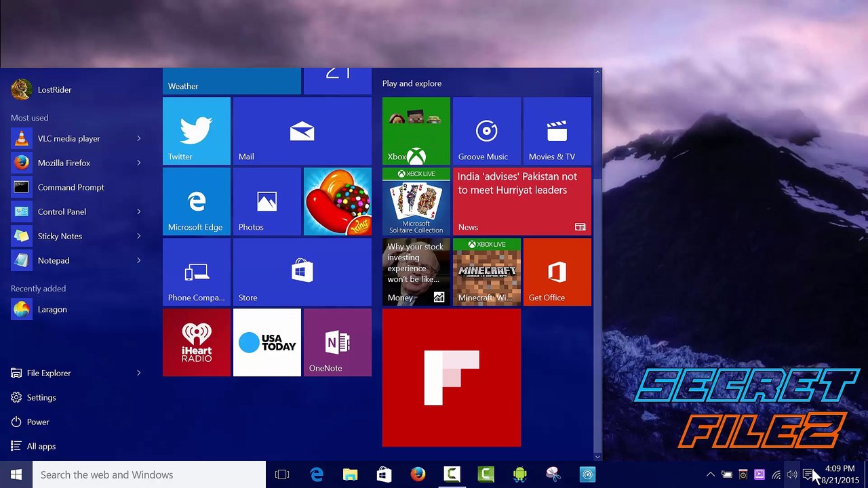This screenshot has width=868, height=488.
Task: Open the USA Today tile
Action: point(267,342)
